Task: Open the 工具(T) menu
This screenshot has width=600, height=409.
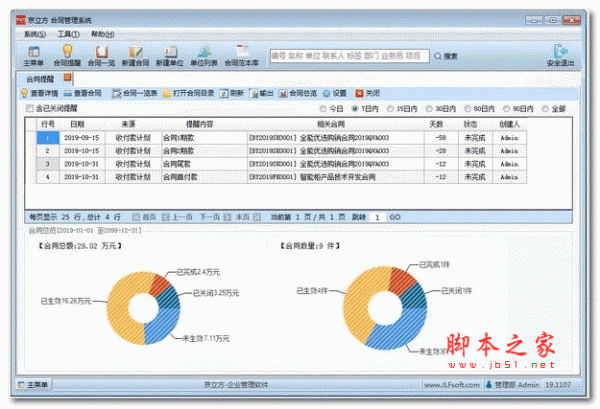Action: click(68, 34)
